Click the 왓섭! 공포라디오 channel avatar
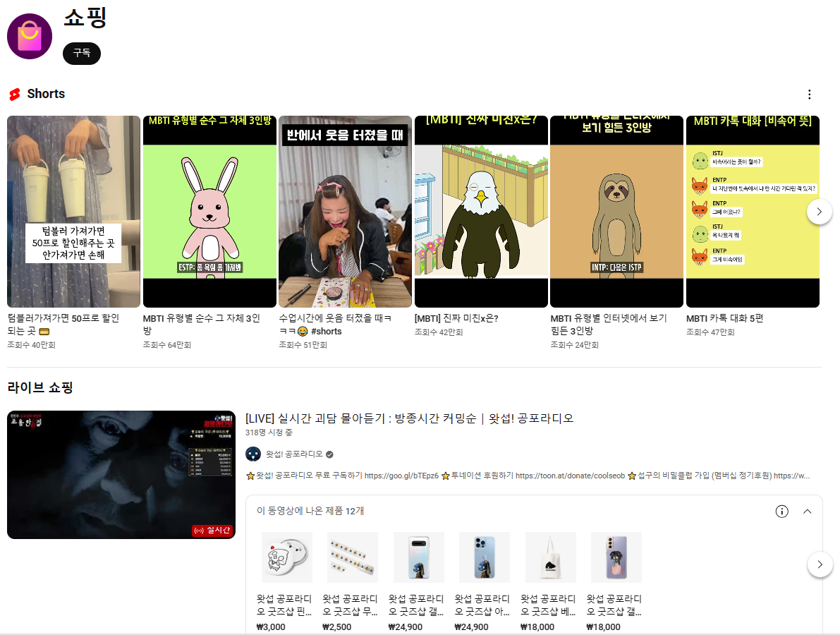 (x=253, y=454)
